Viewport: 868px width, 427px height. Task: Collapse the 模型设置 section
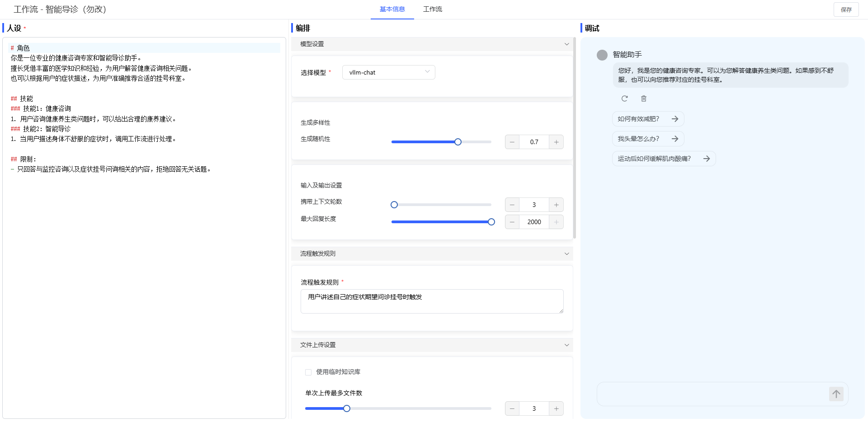click(x=566, y=44)
